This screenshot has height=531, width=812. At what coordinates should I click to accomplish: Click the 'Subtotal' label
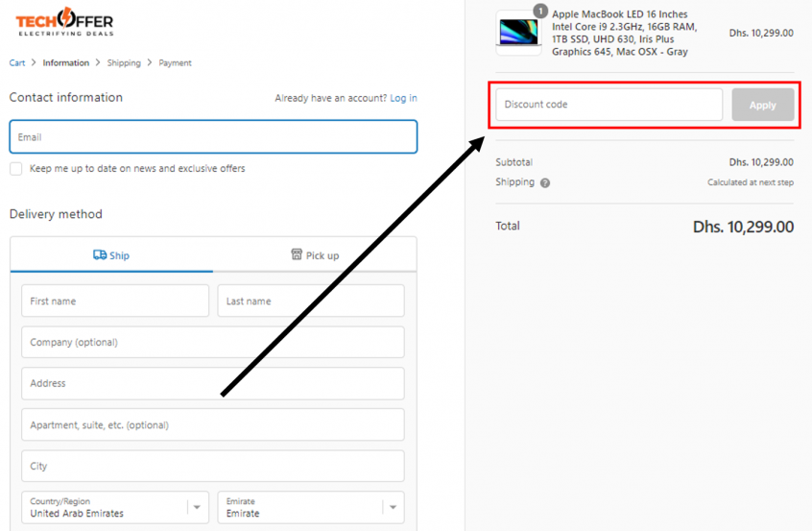coord(513,162)
